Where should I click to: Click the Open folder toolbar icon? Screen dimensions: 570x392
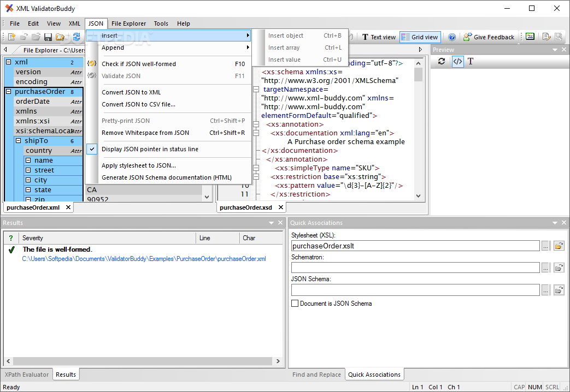point(36,37)
